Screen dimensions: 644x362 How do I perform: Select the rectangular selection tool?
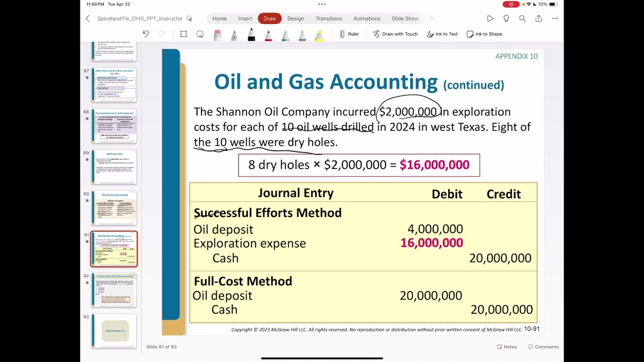click(x=184, y=34)
